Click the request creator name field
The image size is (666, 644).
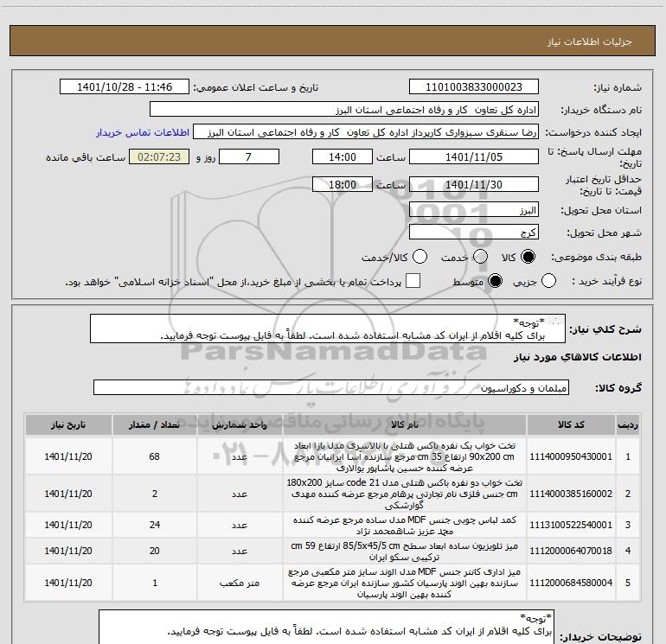[x=366, y=132]
